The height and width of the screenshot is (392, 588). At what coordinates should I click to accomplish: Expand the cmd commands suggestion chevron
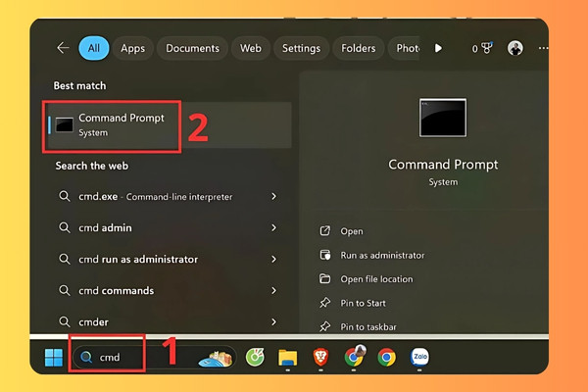(x=273, y=291)
